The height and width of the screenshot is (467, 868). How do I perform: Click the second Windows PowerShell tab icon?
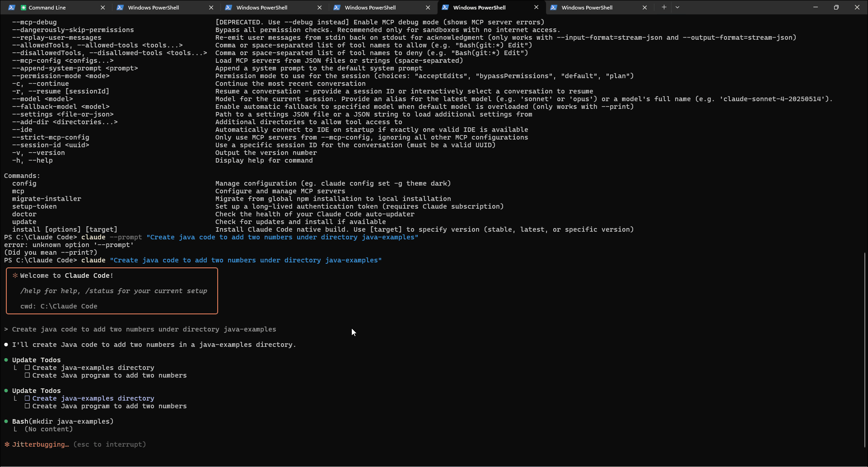point(229,7)
